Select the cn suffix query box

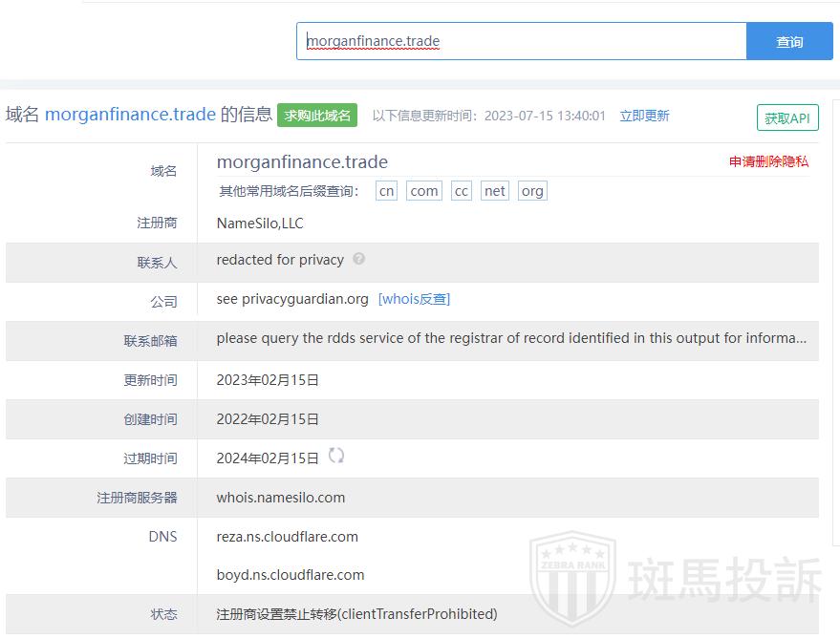(386, 191)
